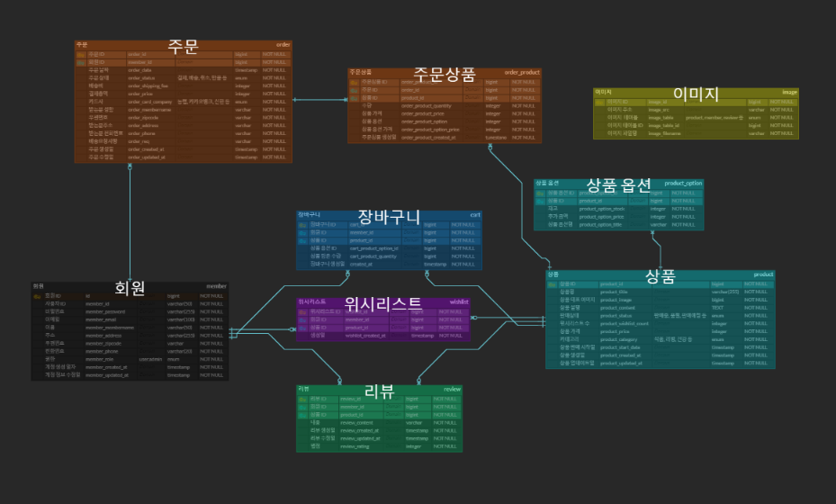Click the 'image' physical name in table header
Image resolution: width=836 pixels, height=504 pixels.
(x=789, y=93)
